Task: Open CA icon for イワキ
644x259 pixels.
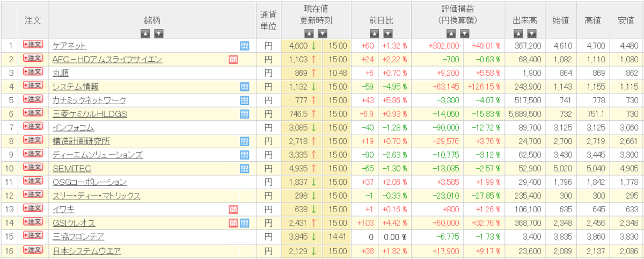Action: tap(233, 209)
